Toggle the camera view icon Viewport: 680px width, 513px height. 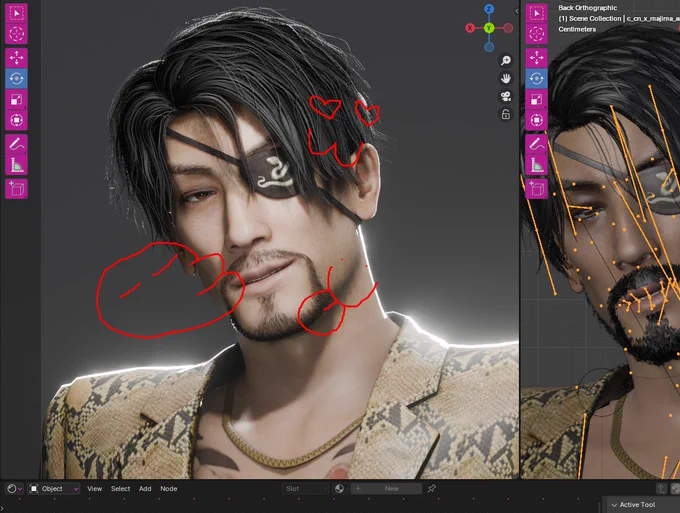[x=506, y=96]
